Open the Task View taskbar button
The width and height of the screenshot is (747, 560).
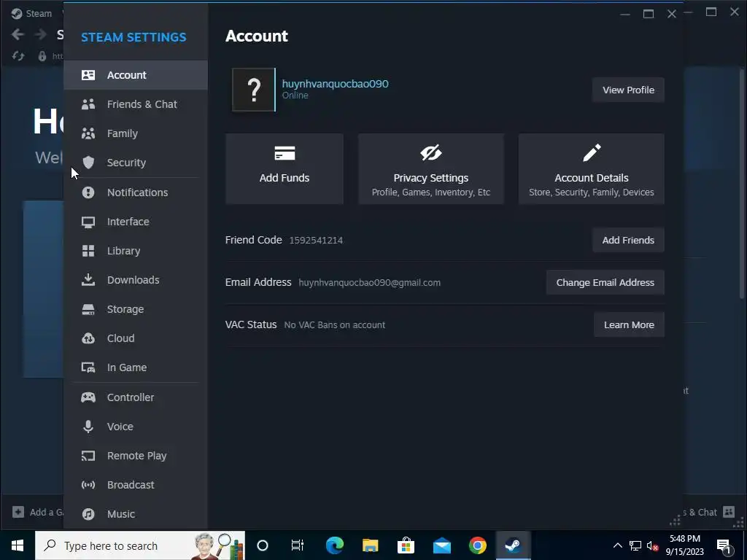point(298,545)
